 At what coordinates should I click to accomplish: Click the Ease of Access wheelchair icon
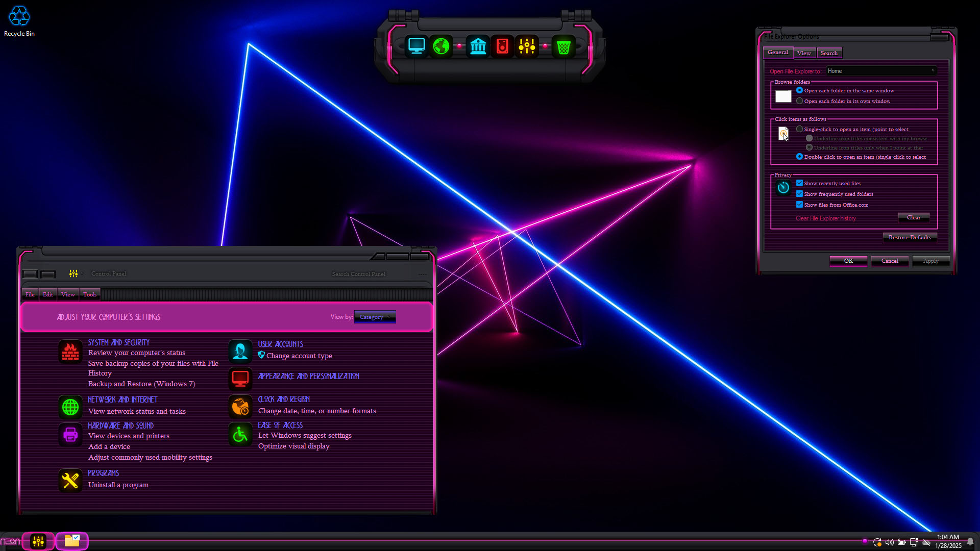pyautogui.click(x=240, y=435)
